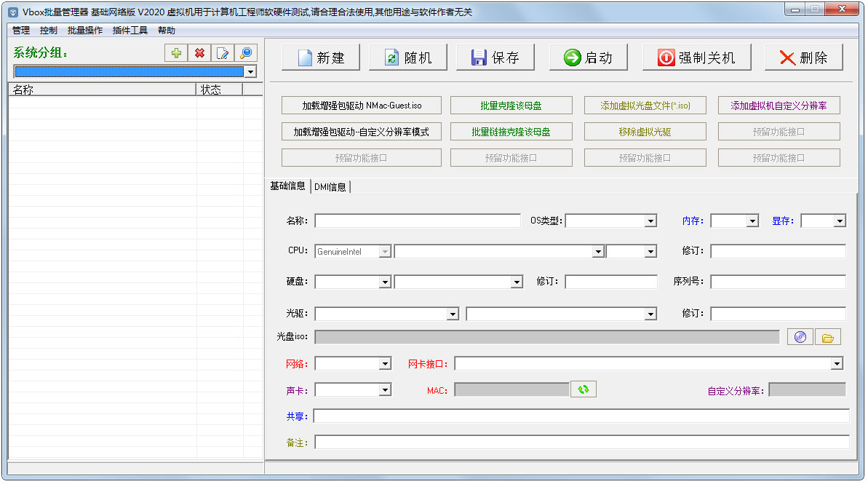Click the 新建 new VM button
The height and width of the screenshot is (484, 868).
tap(321, 57)
